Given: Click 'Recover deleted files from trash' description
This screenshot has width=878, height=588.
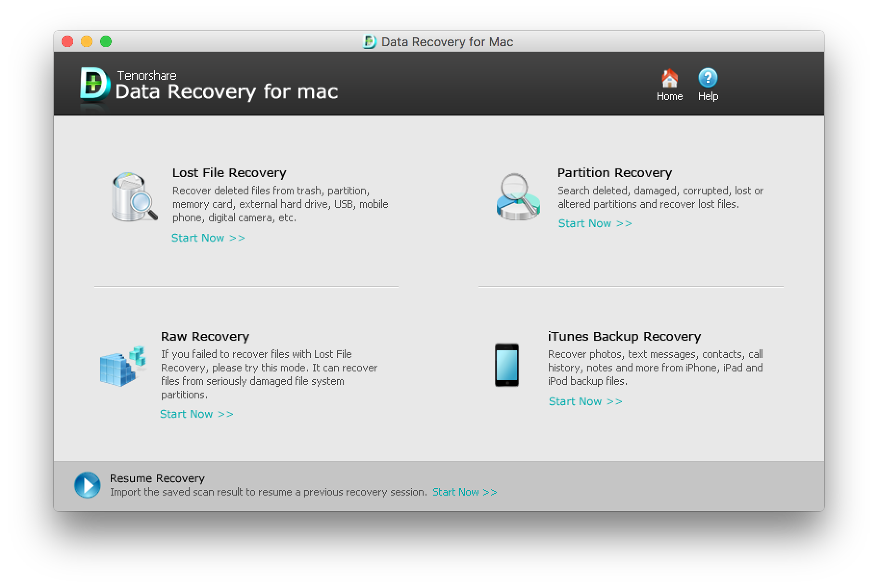Looking at the screenshot, I should point(280,204).
